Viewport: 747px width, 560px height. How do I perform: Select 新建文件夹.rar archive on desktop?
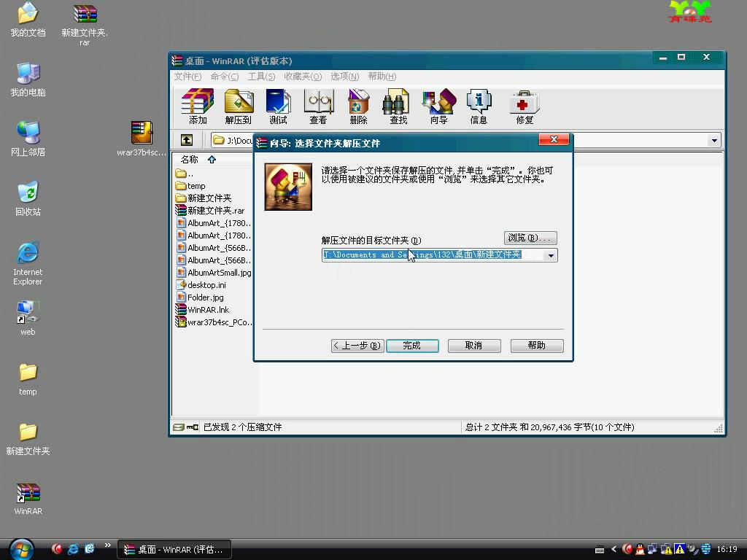pyautogui.click(x=85, y=25)
